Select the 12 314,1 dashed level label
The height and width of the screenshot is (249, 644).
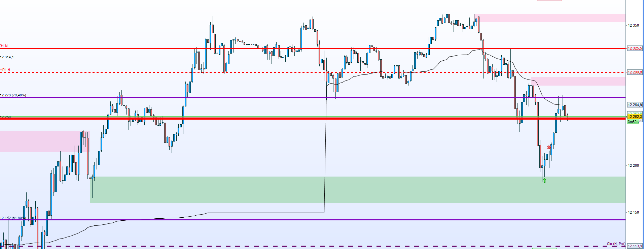click(x=7, y=57)
